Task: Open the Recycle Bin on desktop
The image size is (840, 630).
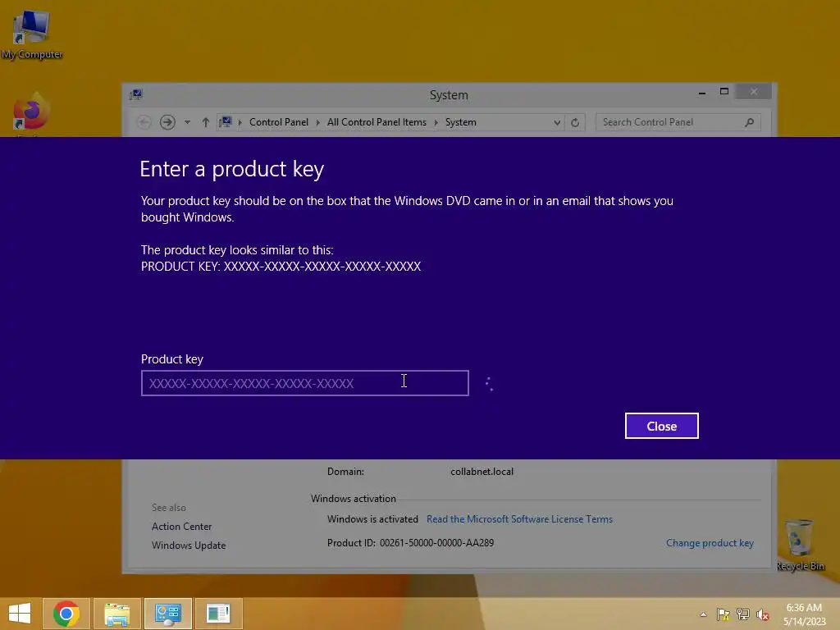Action: [x=800, y=546]
